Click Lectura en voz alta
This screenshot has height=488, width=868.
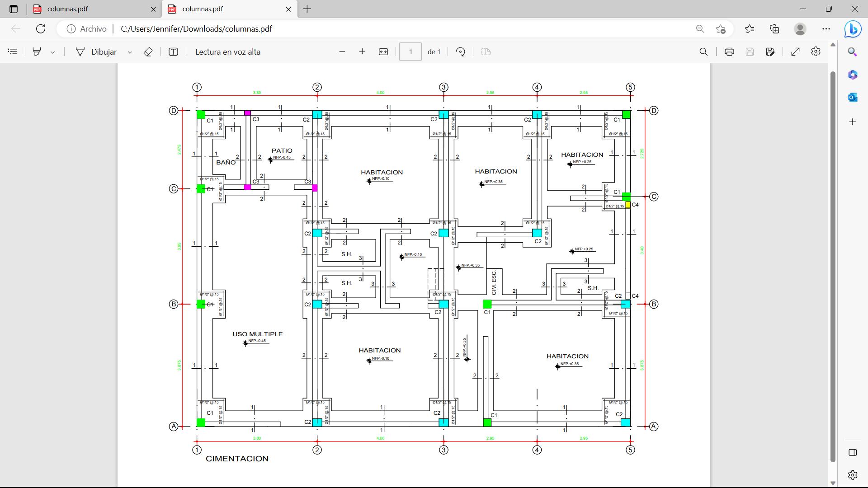pyautogui.click(x=227, y=52)
